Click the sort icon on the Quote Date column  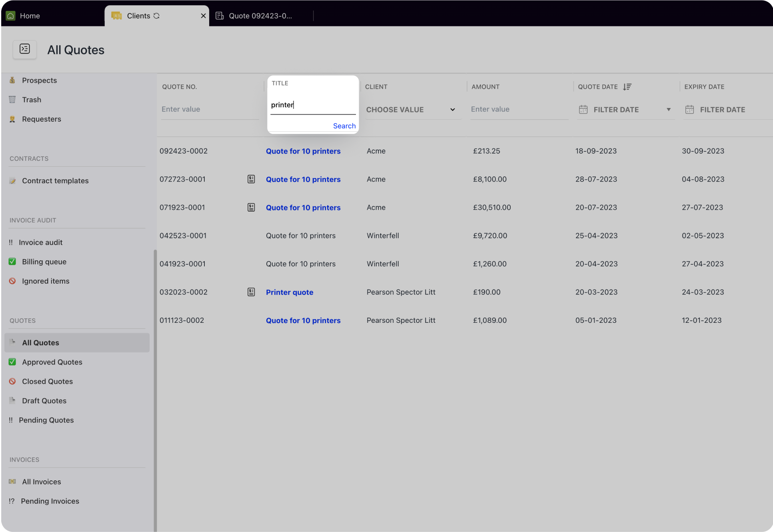627,86
